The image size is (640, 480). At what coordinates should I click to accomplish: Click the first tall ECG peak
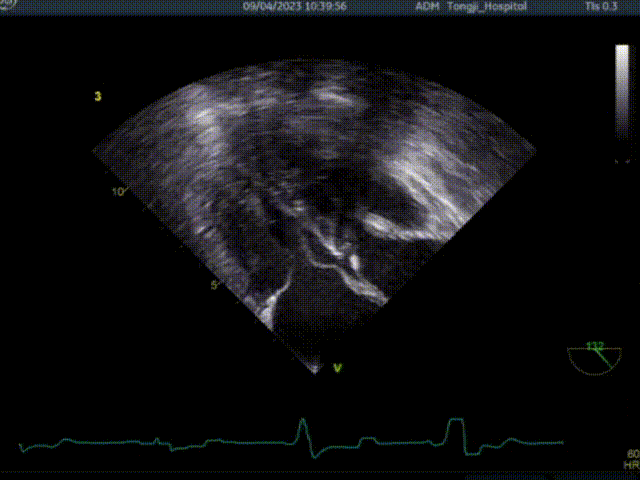coord(303,428)
